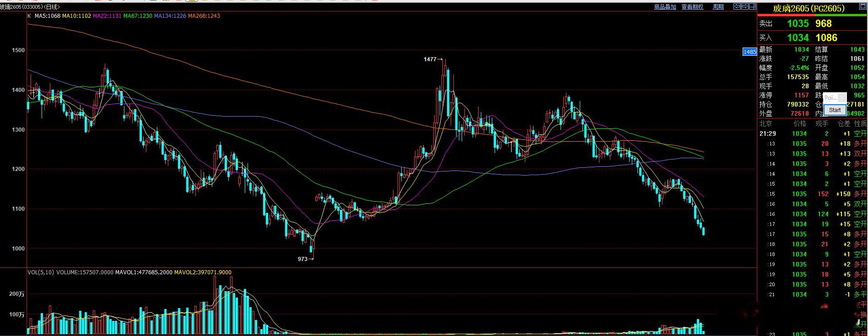Image resolution: width=868 pixels, height=336 pixels.
Task: Click the buy volume 1086
Action: (826, 38)
